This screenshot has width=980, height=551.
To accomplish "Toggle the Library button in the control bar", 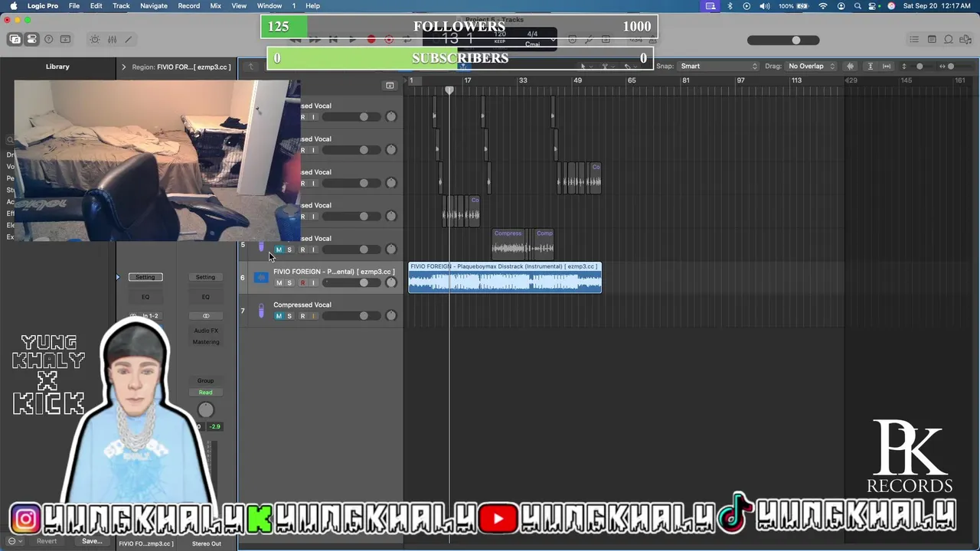I will [15, 39].
